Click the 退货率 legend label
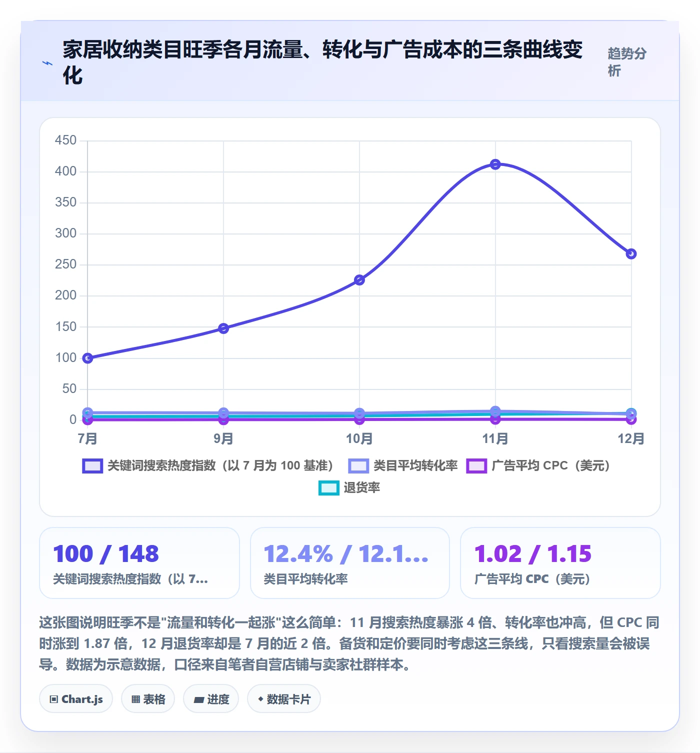 pyautogui.click(x=362, y=488)
